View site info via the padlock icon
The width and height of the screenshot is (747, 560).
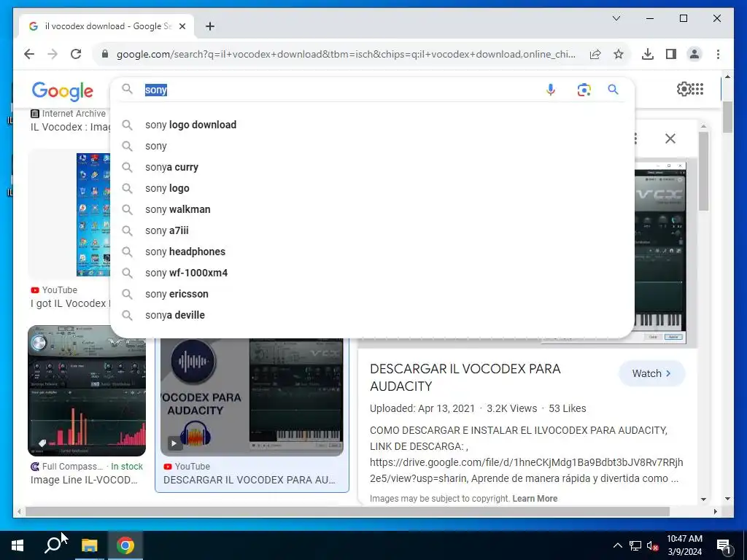105,54
